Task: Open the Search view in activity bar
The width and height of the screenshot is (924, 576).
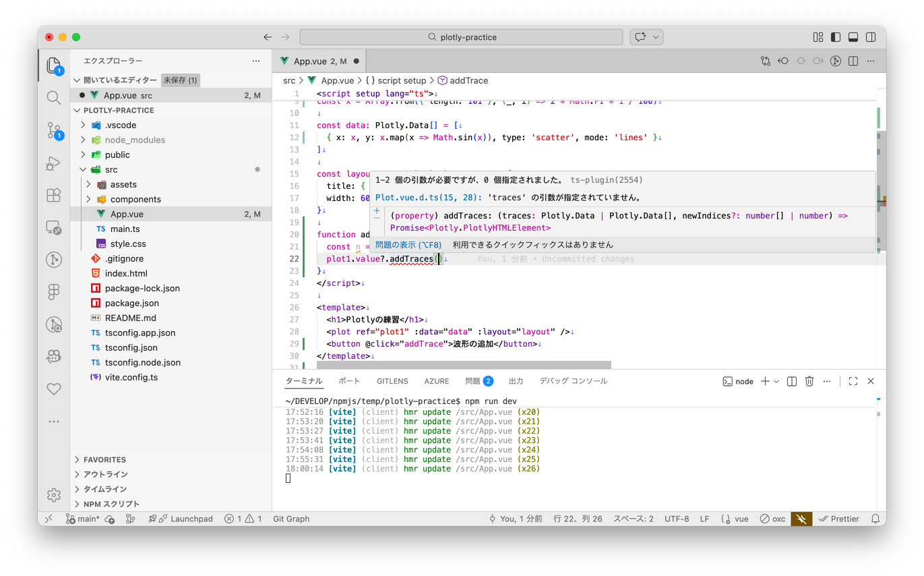Action: [x=54, y=98]
